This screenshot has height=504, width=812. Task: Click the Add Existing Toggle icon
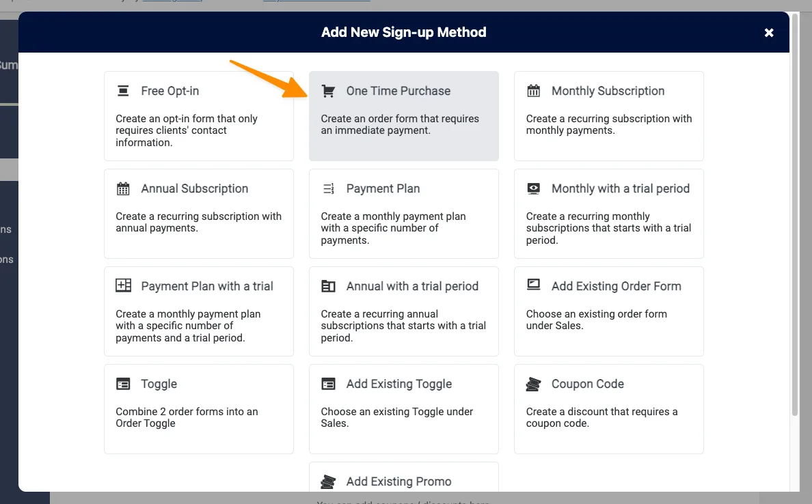328,384
